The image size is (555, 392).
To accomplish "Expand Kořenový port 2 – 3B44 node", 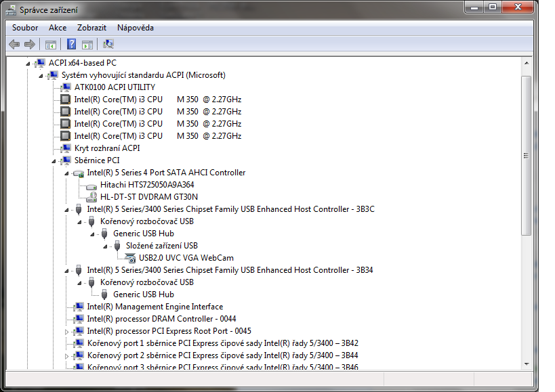I will click(66, 356).
